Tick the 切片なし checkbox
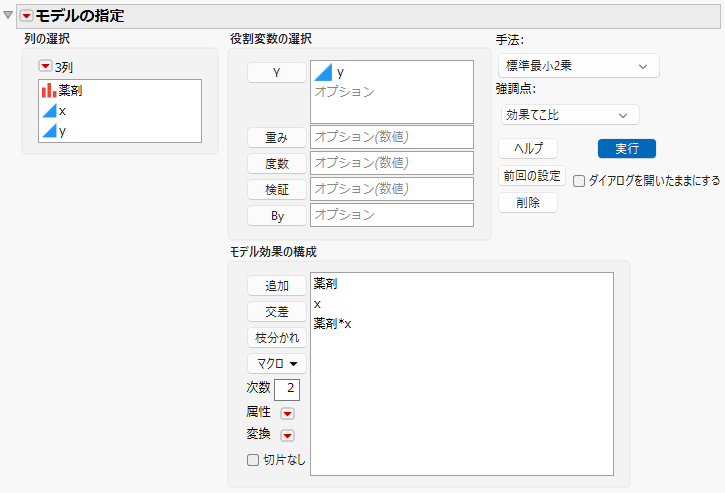 (253, 460)
